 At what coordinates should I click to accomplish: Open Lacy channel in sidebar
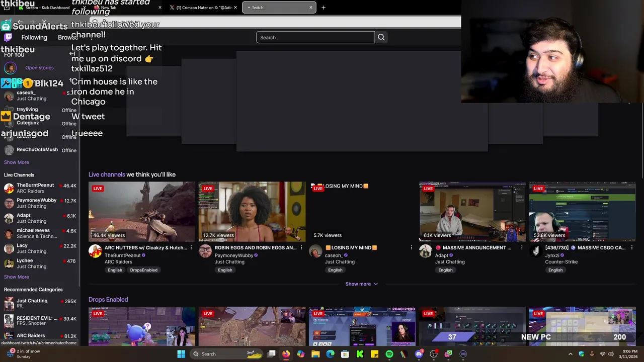[x=40, y=248]
